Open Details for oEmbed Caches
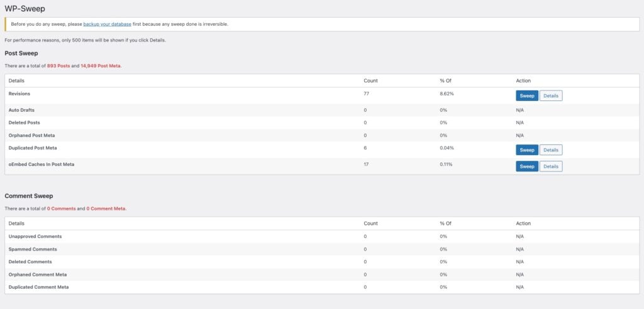Image resolution: width=644 pixels, height=309 pixels. 551,166
